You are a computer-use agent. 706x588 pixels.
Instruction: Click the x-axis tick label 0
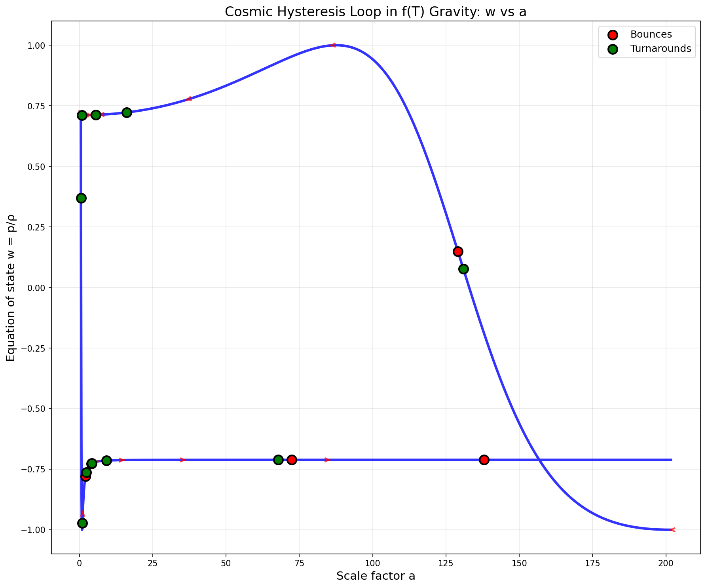click(79, 563)
